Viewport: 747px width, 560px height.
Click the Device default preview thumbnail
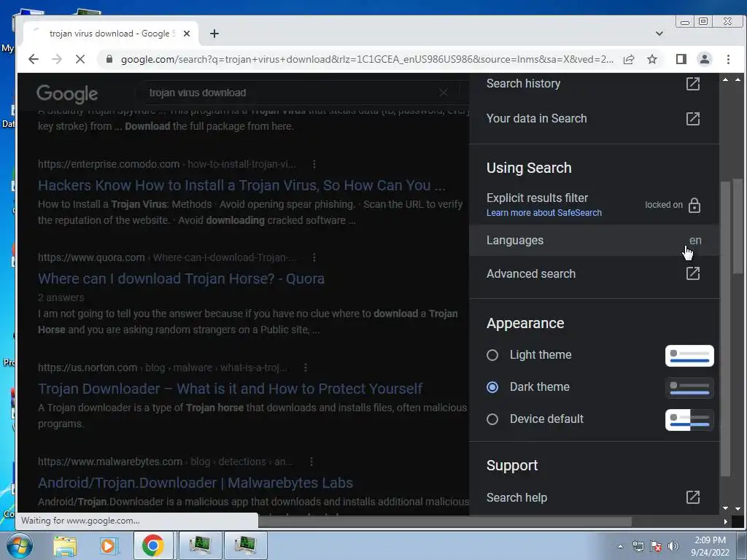[x=689, y=419]
